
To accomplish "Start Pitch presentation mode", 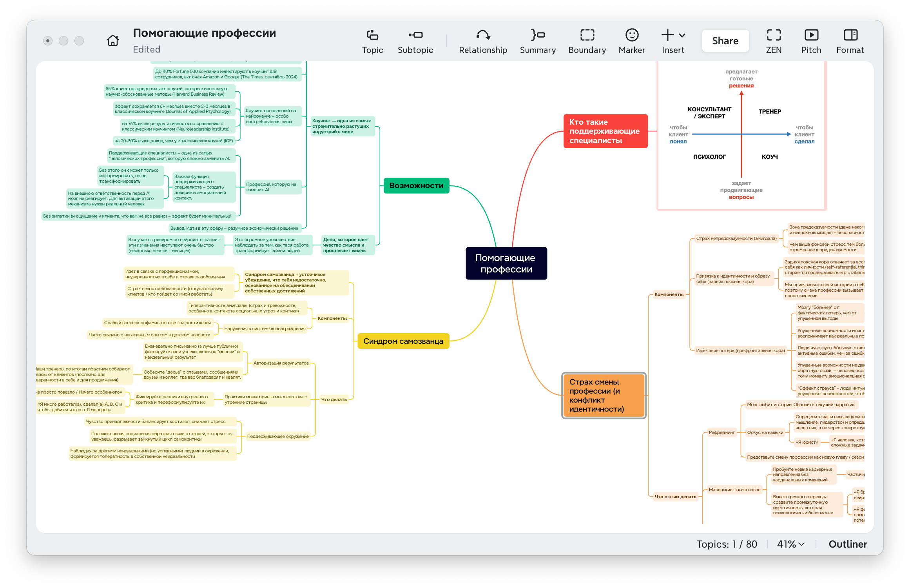I will coord(811,35).
